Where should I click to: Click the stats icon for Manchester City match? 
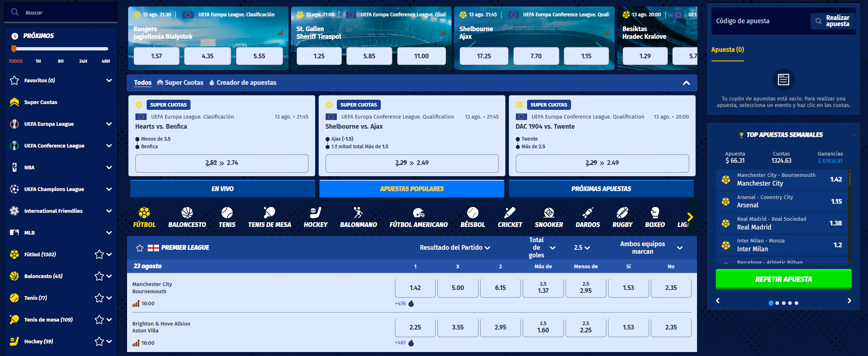tap(136, 303)
